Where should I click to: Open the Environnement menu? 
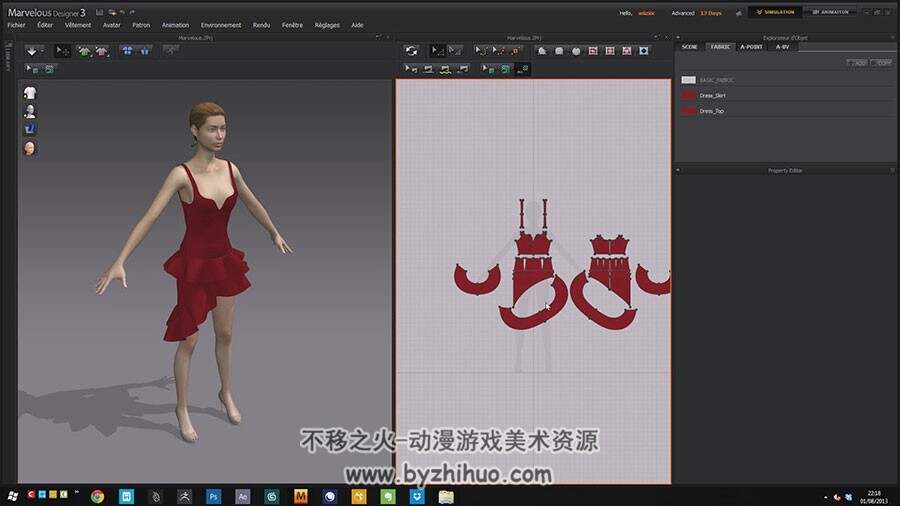click(221, 25)
